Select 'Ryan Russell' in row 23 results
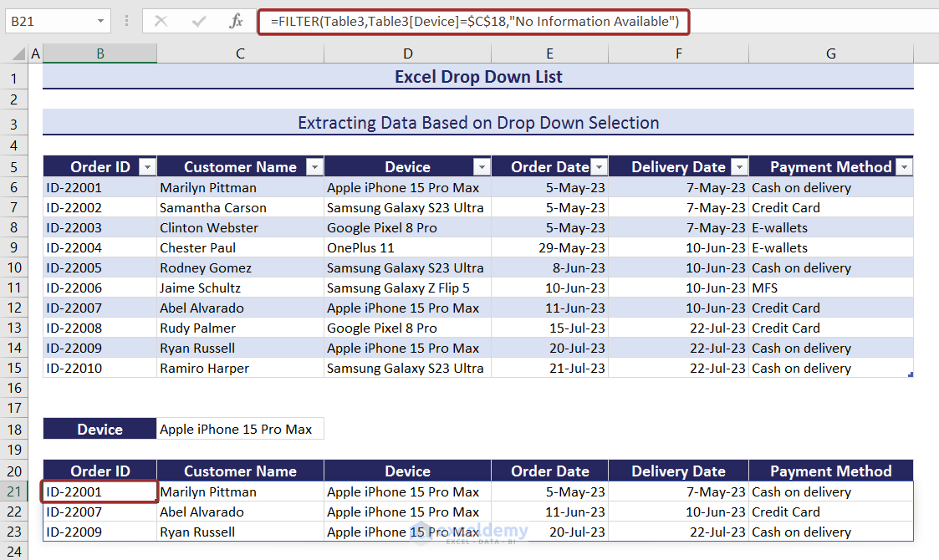This screenshot has height=560, width=939. click(240, 532)
